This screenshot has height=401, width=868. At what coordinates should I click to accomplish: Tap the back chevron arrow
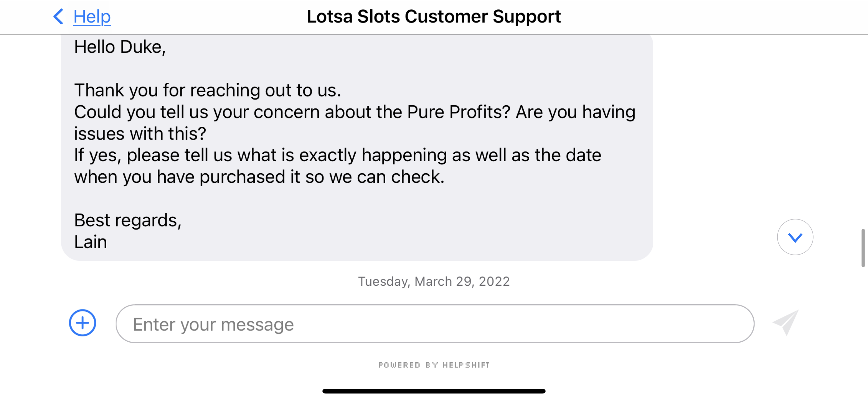tap(58, 16)
